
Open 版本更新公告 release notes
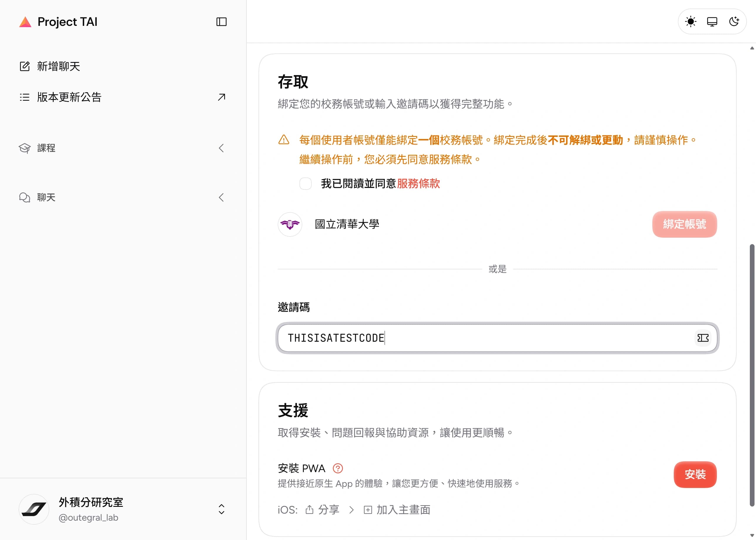pos(123,97)
